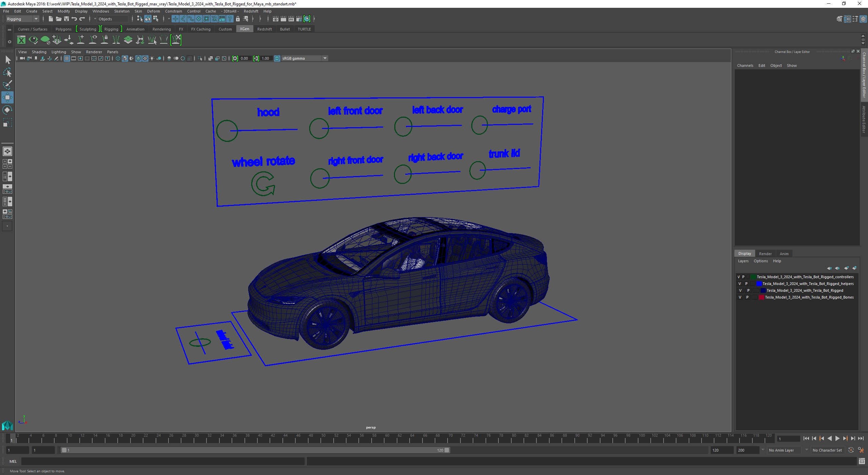868x475 pixels.
Task: Select the Move tool in the toolbox
Action: tap(7, 97)
